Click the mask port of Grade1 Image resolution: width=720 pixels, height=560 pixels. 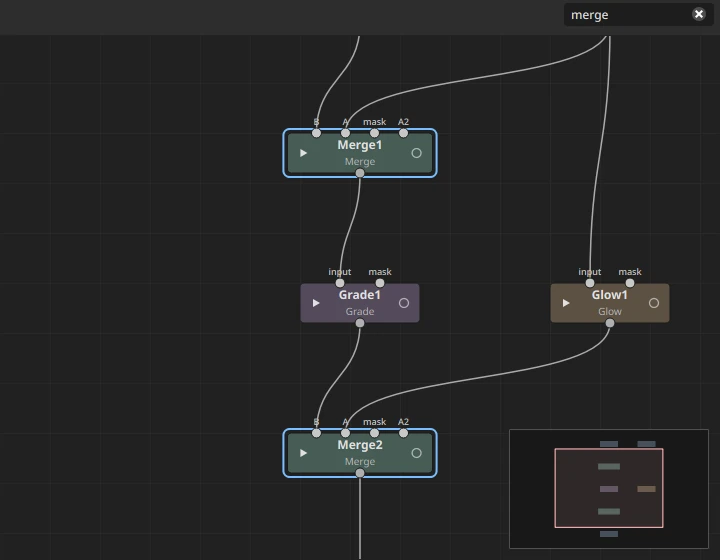point(380,283)
